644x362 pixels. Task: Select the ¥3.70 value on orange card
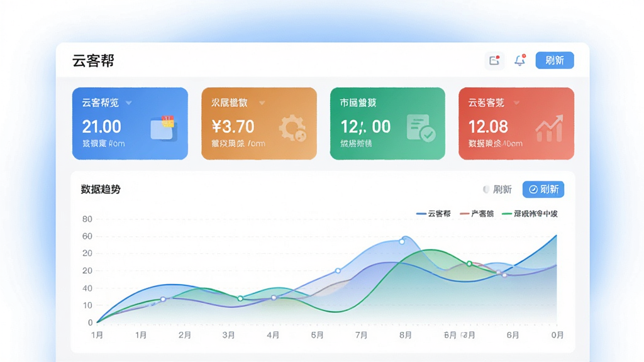coord(233,126)
